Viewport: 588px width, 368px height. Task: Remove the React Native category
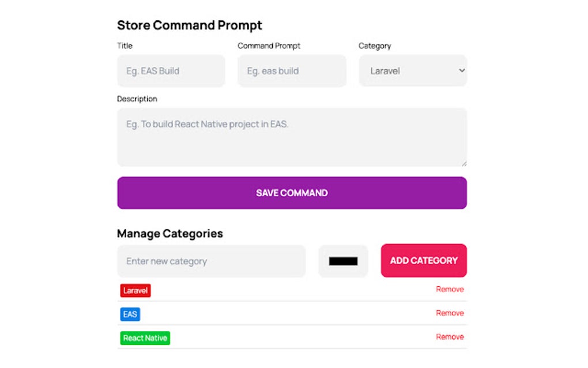pos(450,337)
